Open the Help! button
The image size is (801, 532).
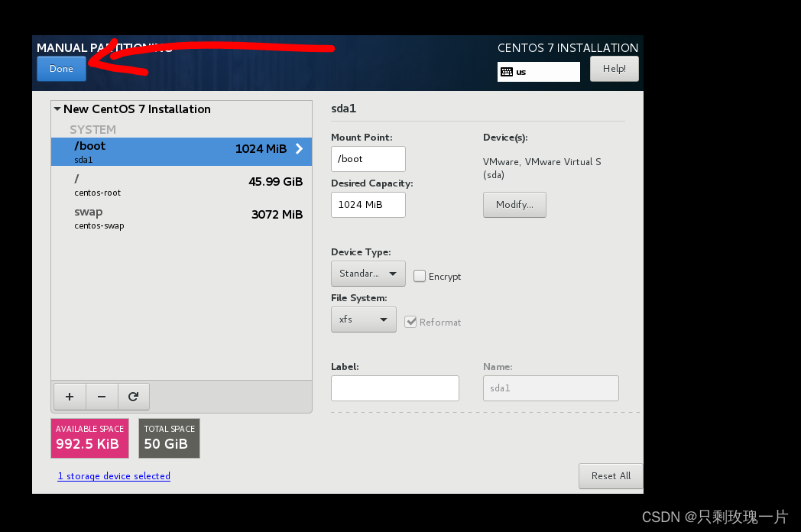point(614,69)
